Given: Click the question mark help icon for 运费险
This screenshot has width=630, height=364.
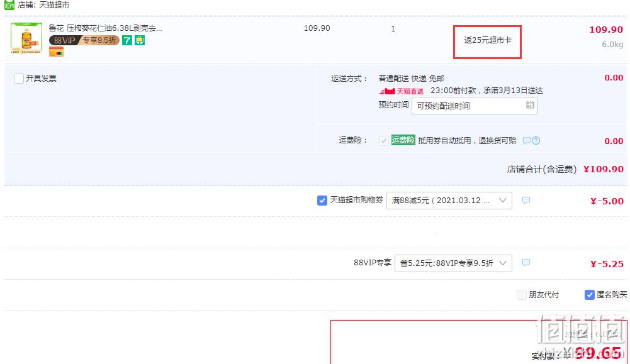Looking at the screenshot, I should (536, 140).
